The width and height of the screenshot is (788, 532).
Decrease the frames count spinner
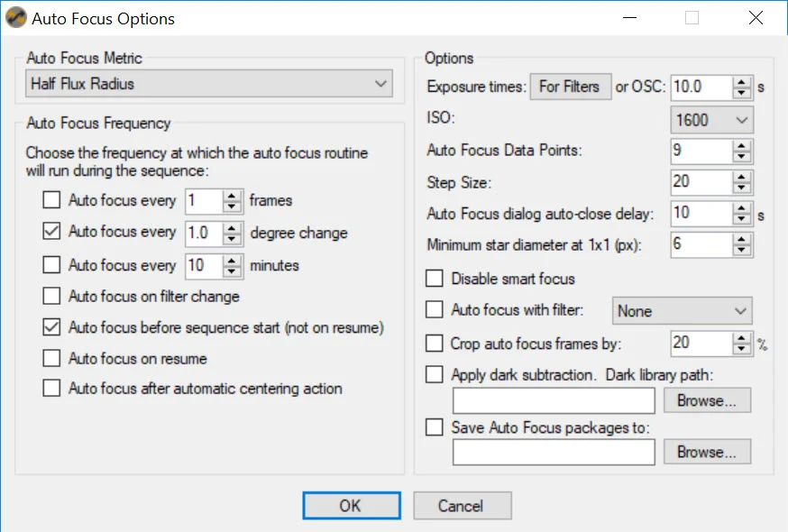click(x=232, y=206)
